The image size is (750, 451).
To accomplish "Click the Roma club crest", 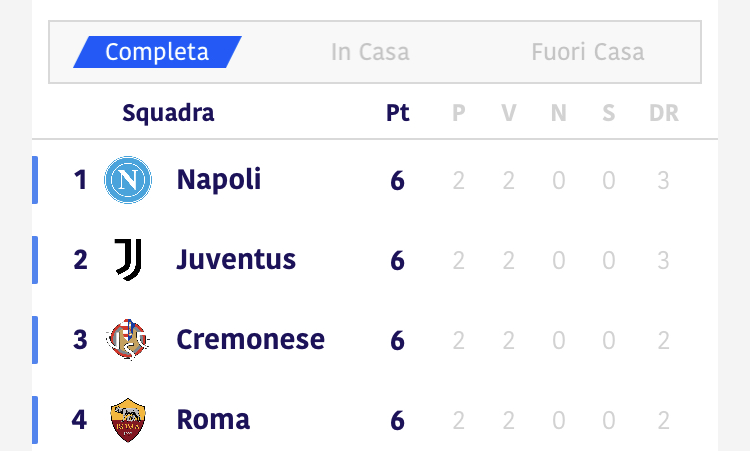I will point(128,419).
